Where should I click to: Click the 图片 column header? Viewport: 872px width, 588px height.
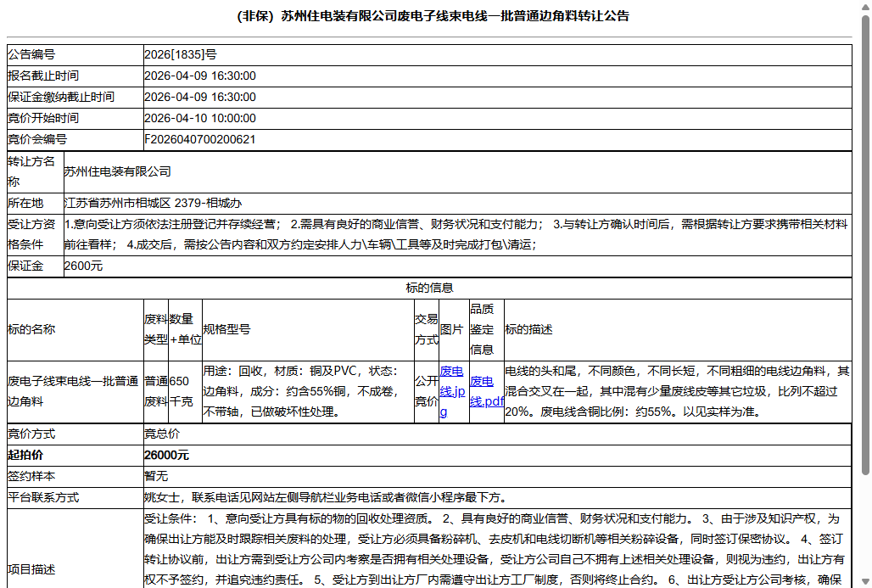[x=455, y=329]
